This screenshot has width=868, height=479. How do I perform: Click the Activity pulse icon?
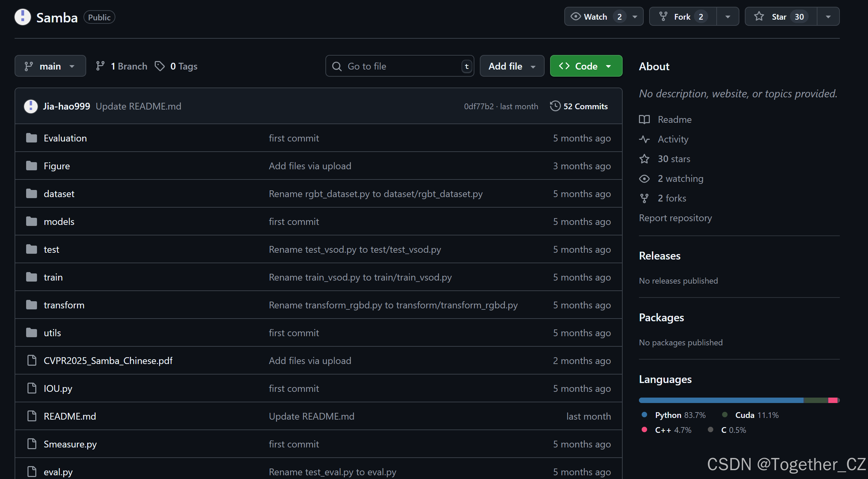(644, 139)
